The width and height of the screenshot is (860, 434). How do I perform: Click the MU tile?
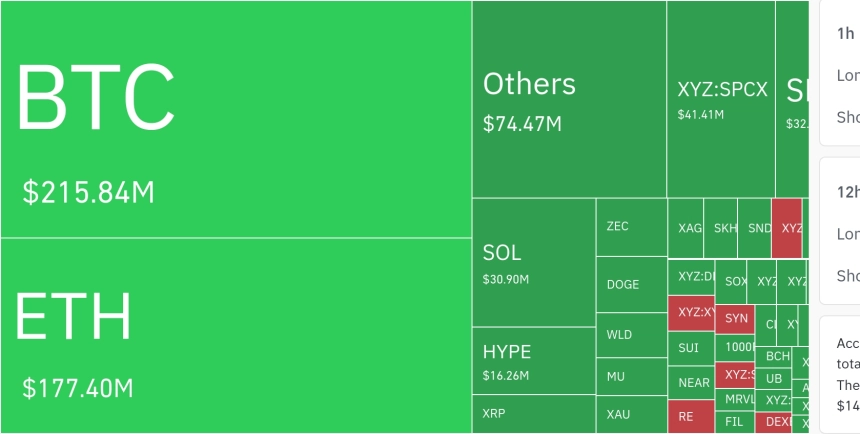(x=631, y=376)
